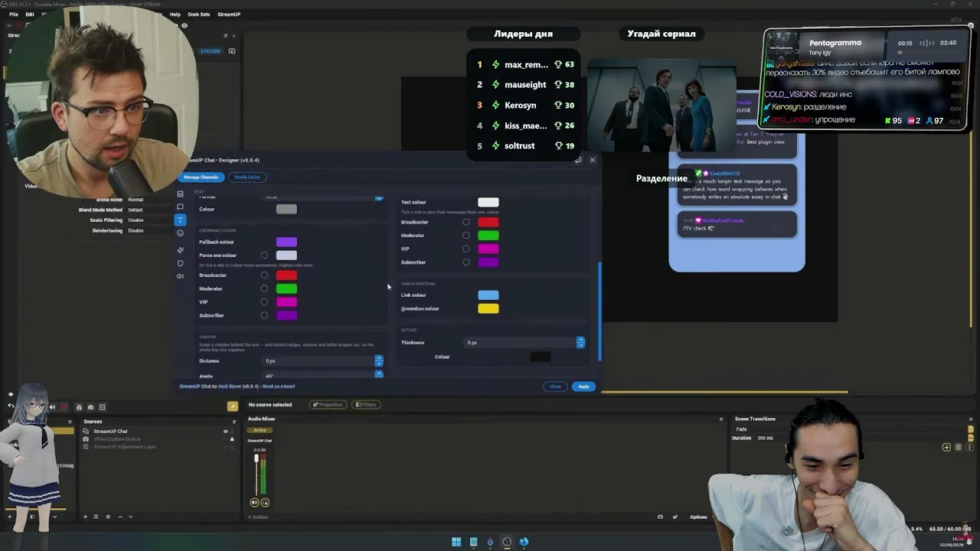The height and width of the screenshot is (551, 980).
Task: Pick the Fallback colour purple swatch
Action: click(286, 242)
